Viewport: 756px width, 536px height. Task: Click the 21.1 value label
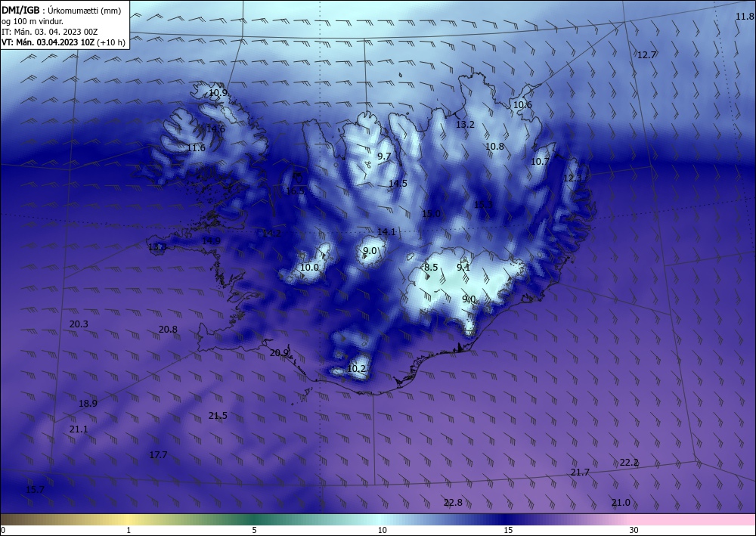pos(79,429)
